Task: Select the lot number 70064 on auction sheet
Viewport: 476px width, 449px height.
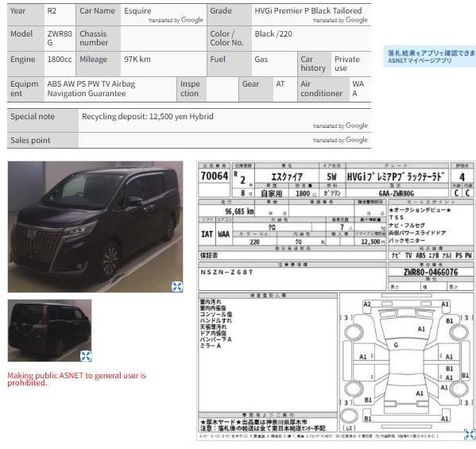Action: pos(215,176)
